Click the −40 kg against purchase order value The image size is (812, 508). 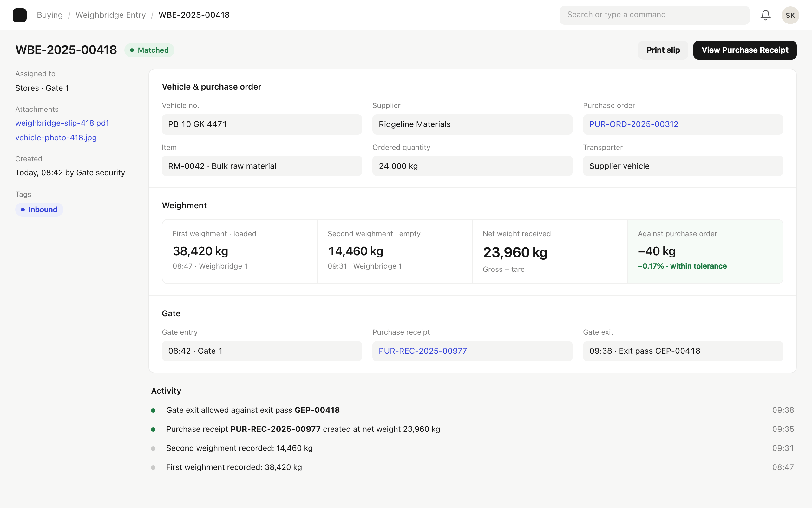coord(656,251)
